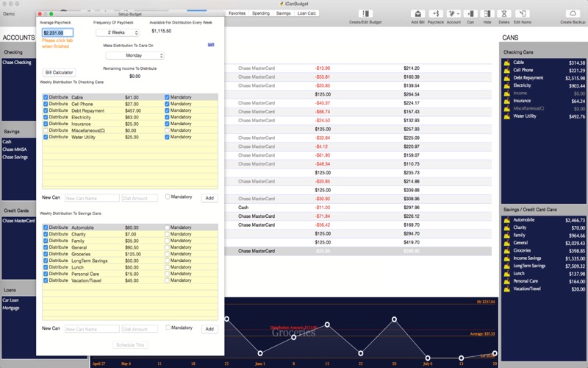Click the Lunch can icon

click(x=507, y=274)
